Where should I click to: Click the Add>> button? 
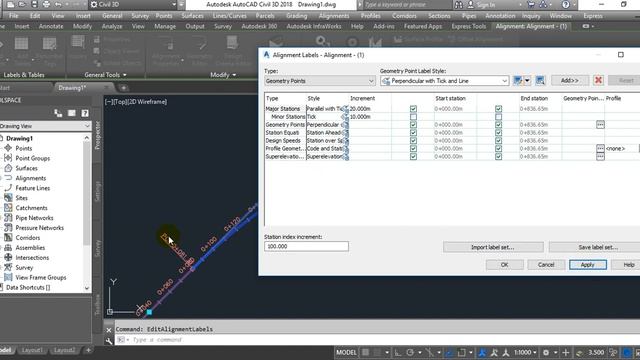570,80
